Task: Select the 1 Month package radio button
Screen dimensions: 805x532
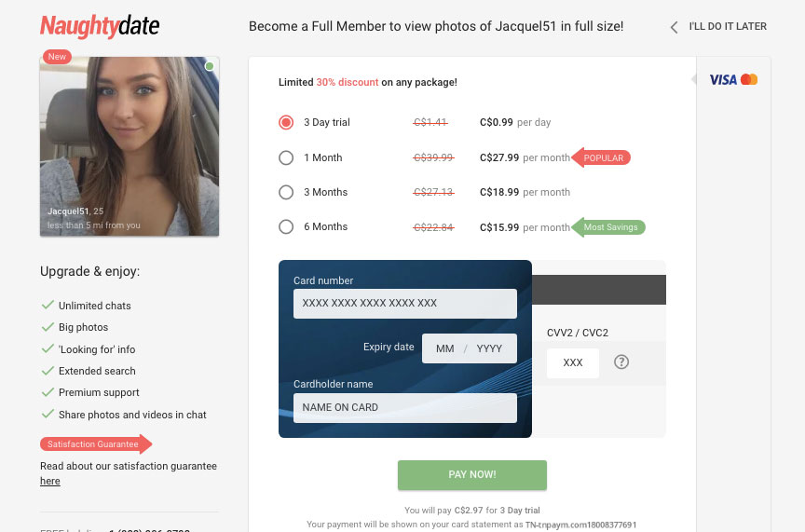Action: [286, 157]
